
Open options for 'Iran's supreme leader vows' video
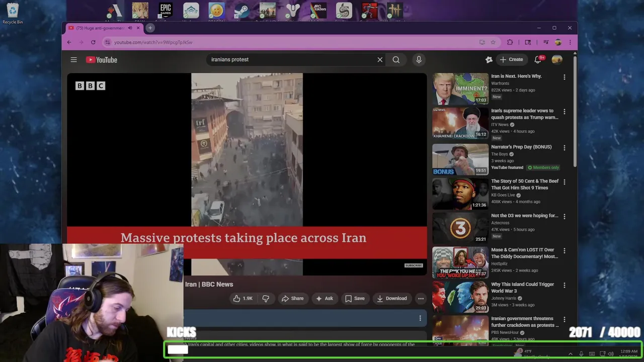pyautogui.click(x=564, y=112)
